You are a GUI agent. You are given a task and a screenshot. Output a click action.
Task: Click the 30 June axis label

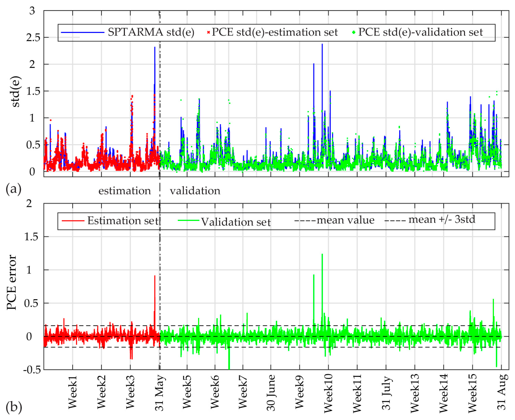pyautogui.click(x=271, y=393)
